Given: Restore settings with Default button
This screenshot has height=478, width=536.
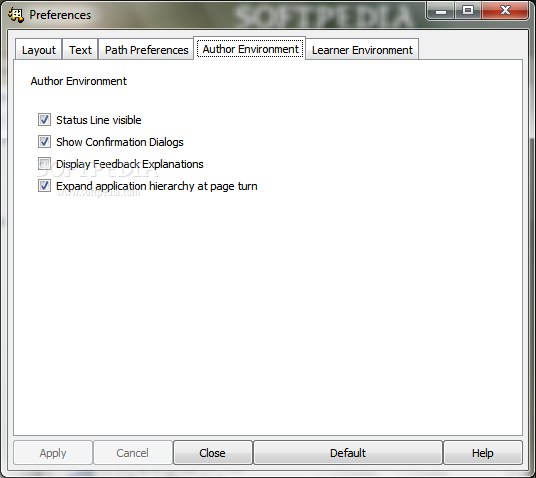Looking at the screenshot, I should pos(348,453).
